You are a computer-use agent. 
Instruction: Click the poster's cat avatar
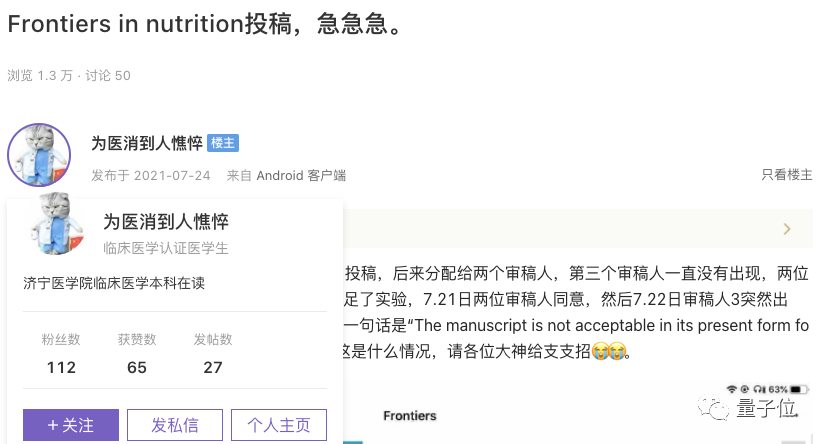[x=39, y=155]
